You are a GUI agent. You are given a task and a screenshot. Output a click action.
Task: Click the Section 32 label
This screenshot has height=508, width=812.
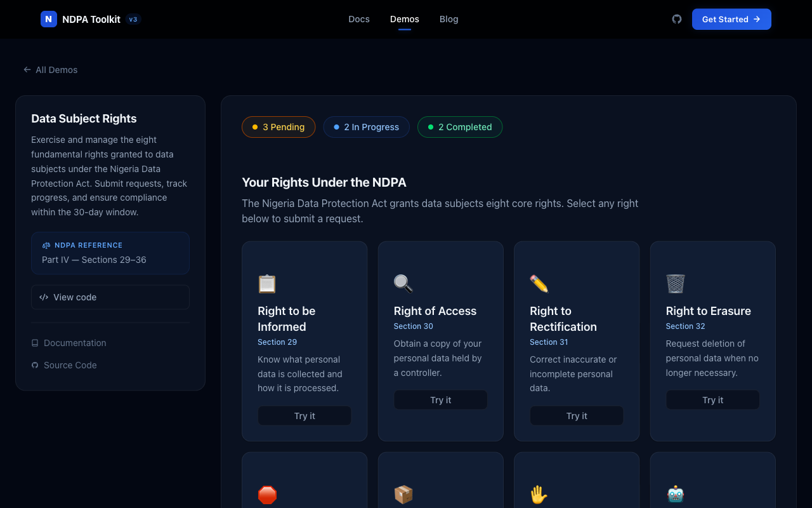686,326
